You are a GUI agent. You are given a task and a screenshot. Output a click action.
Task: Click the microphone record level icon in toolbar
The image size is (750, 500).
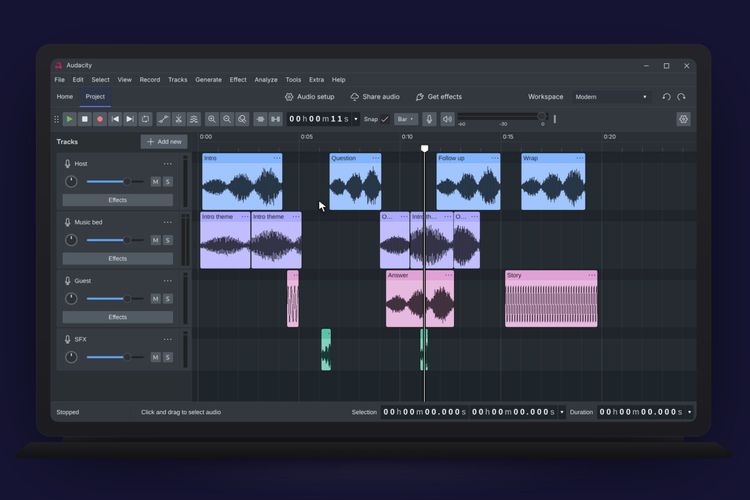(429, 119)
